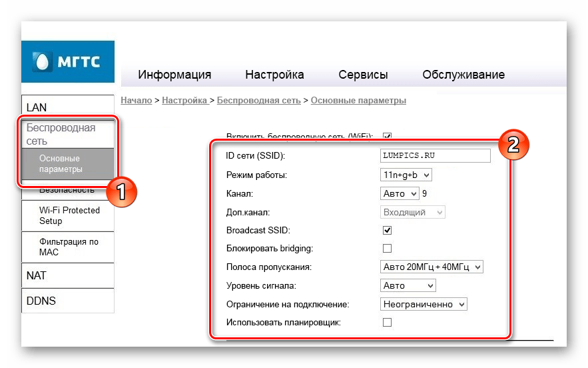The width and height of the screenshot is (588, 368).
Task: Click the Broadcast SSID label text
Action: click(x=258, y=230)
